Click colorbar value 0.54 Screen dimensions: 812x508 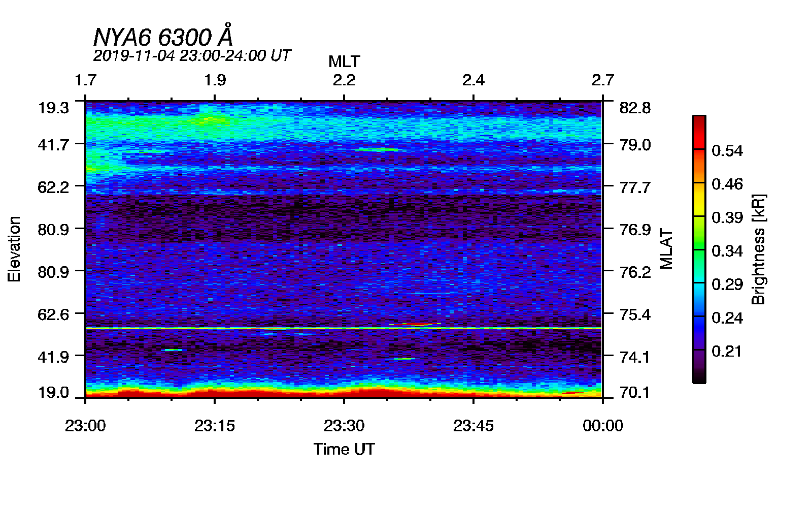(727, 150)
